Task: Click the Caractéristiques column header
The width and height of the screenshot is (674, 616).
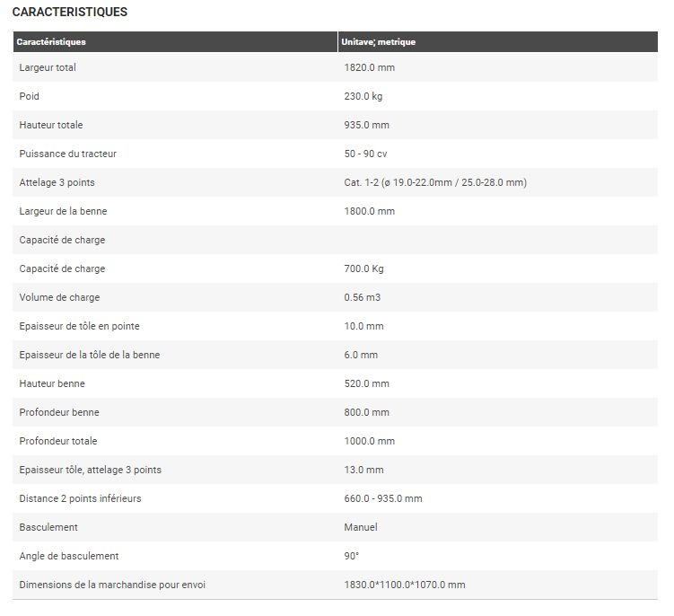Action: [x=51, y=42]
